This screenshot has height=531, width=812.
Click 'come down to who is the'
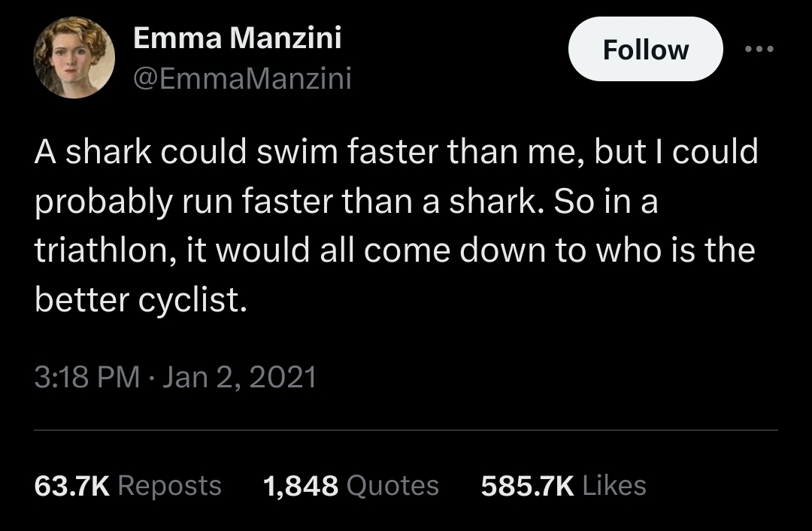click(x=559, y=250)
